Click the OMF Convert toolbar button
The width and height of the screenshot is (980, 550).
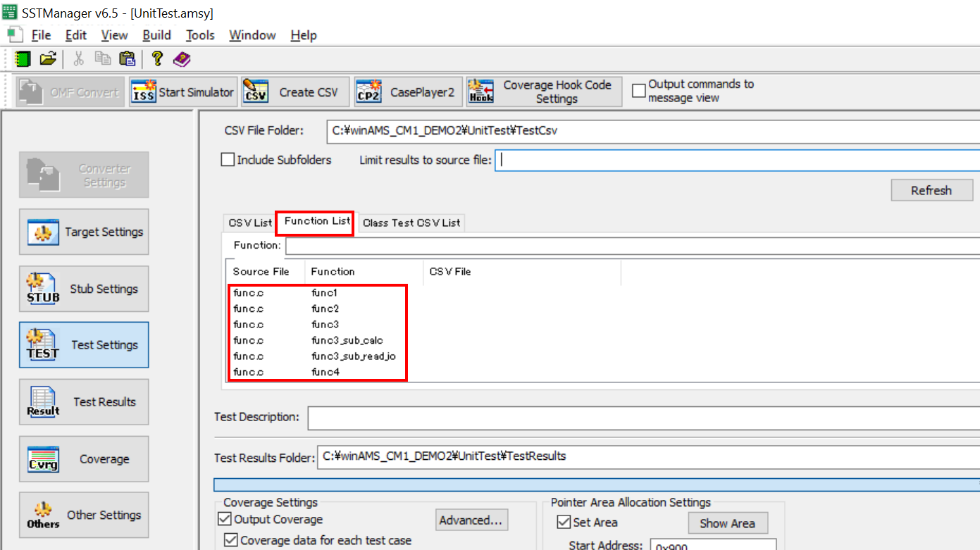point(70,92)
